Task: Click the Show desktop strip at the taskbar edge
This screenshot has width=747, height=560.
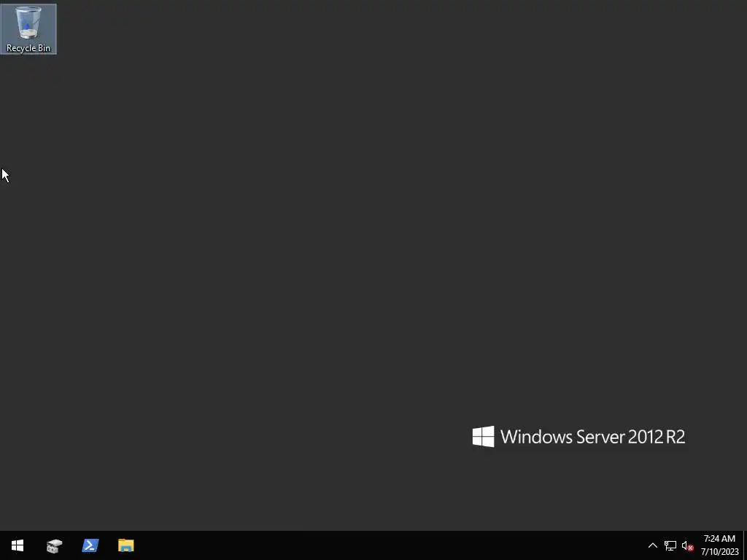Action: click(745, 545)
